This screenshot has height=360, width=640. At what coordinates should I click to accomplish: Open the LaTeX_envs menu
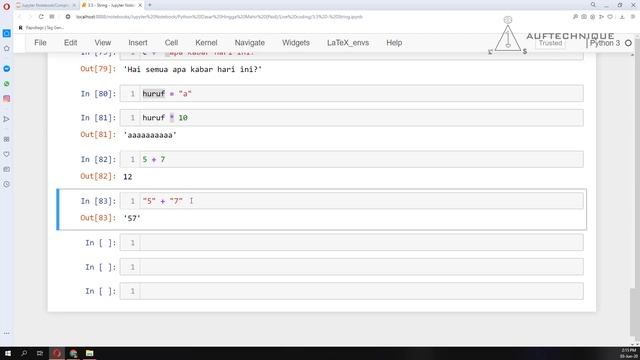[x=348, y=43]
